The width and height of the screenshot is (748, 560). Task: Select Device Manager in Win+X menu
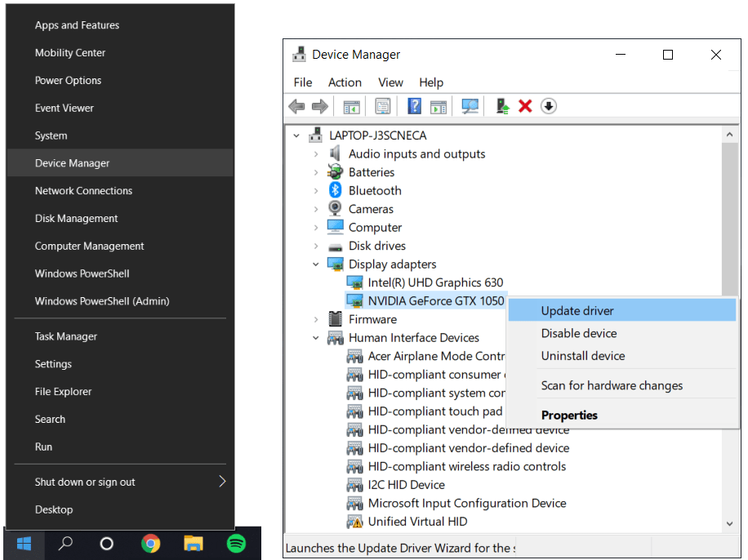pyautogui.click(x=120, y=163)
